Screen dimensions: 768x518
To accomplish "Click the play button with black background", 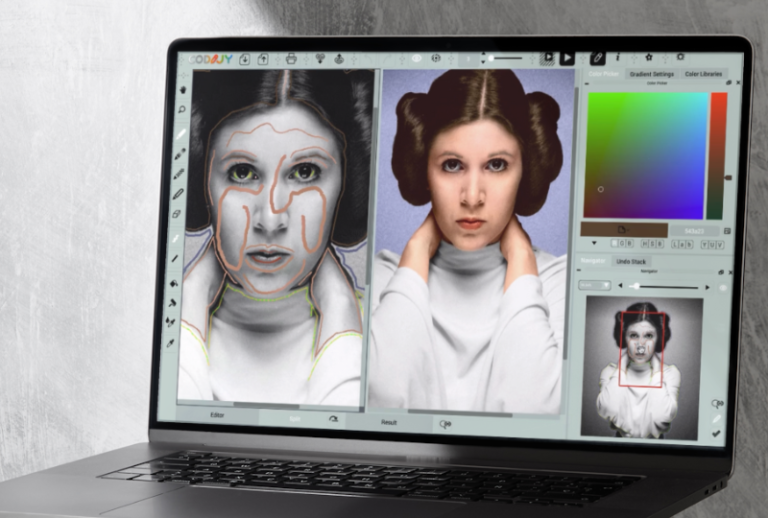I will [566, 59].
